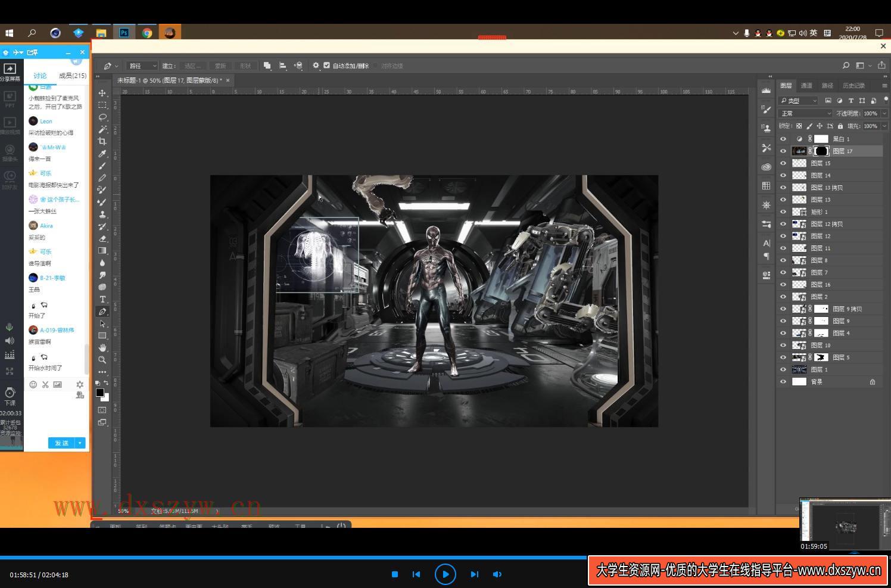Click 形状 button in options bar
Image resolution: width=891 pixels, height=588 pixels.
click(245, 66)
